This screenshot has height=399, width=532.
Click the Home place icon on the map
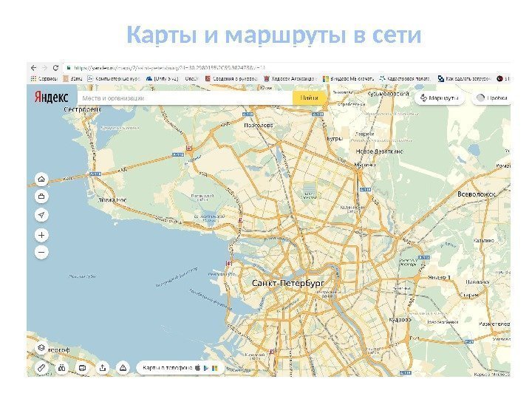coord(41,179)
